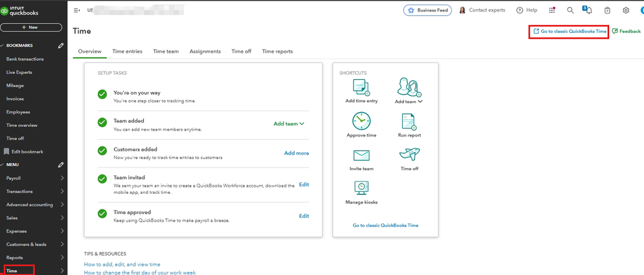Open the Invoices bookmark
Viewport: 644px width, 275px height.
(15, 99)
